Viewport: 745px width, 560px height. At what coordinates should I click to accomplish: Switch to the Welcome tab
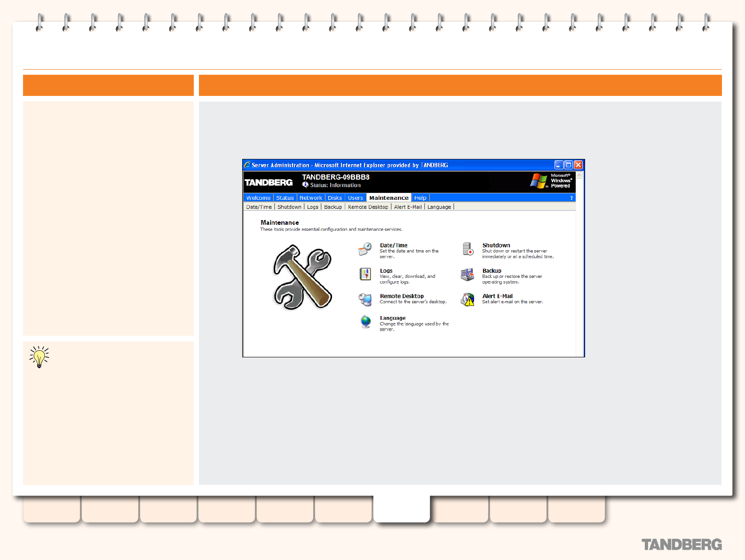[258, 198]
